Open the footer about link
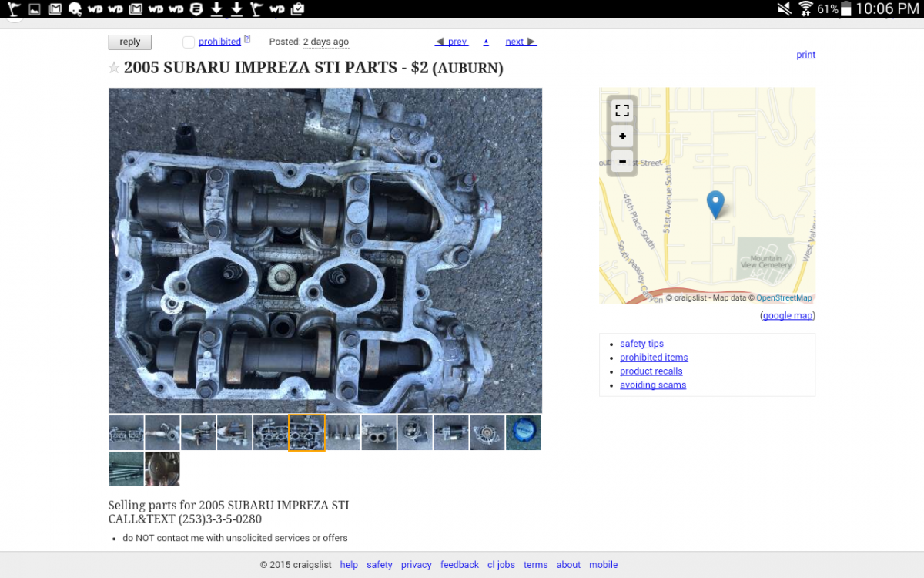The image size is (924, 578). coord(568,565)
